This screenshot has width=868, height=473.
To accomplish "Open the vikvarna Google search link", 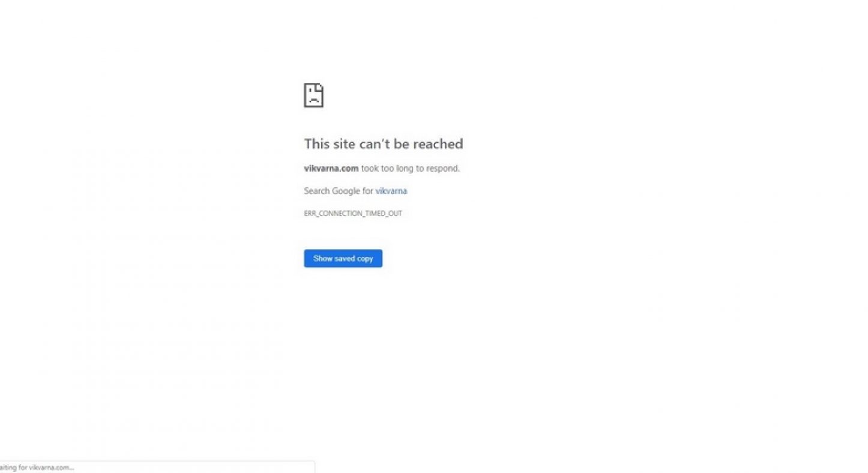I will (x=391, y=191).
